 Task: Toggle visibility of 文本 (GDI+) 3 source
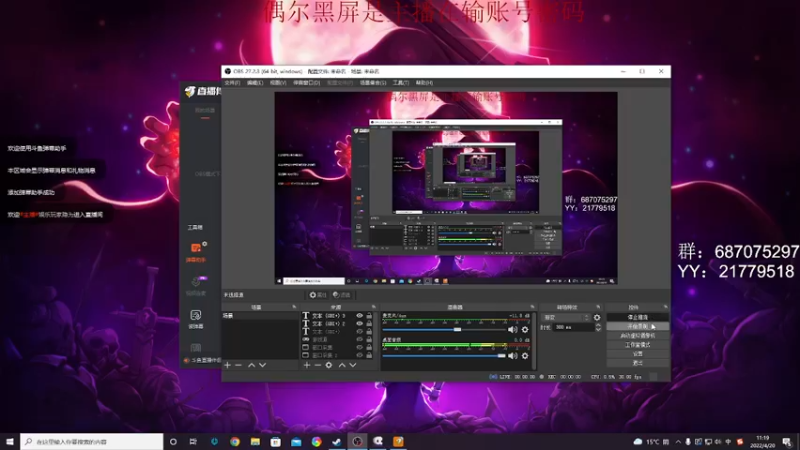click(360, 316)
